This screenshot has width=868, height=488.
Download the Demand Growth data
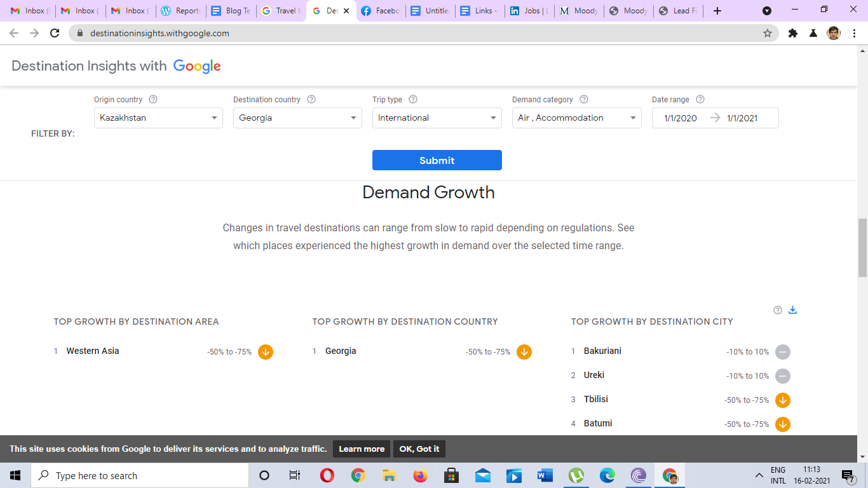792,310
